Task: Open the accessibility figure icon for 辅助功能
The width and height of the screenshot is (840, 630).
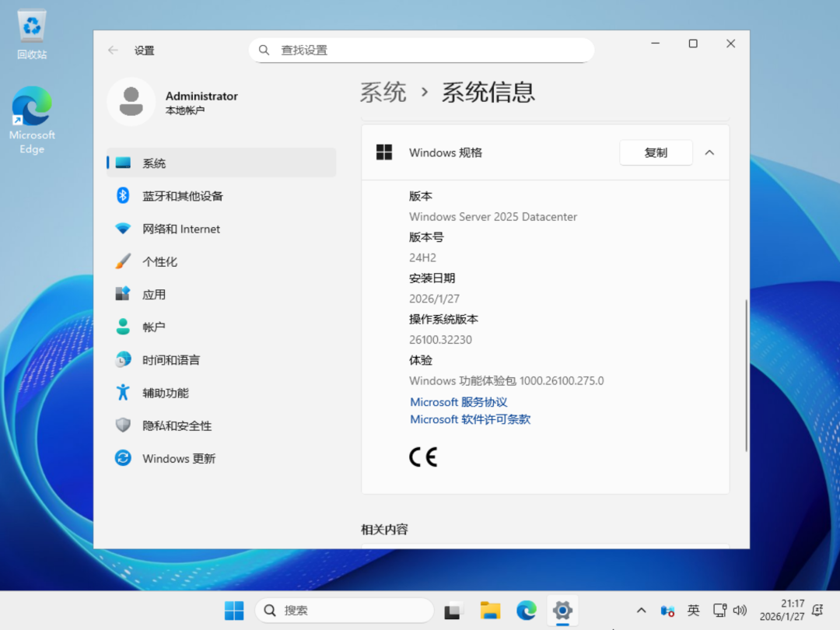Action: click(x=123, y=392)
